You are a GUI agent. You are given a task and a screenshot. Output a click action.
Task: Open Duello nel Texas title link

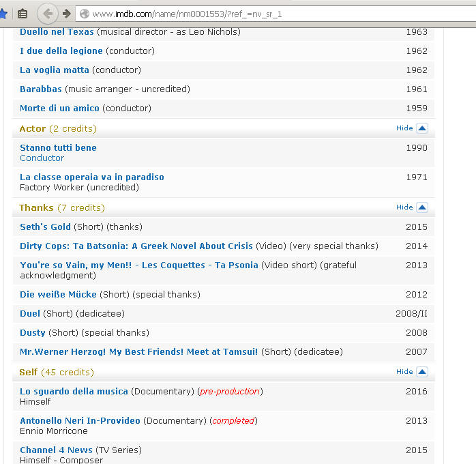click(57, 32)
